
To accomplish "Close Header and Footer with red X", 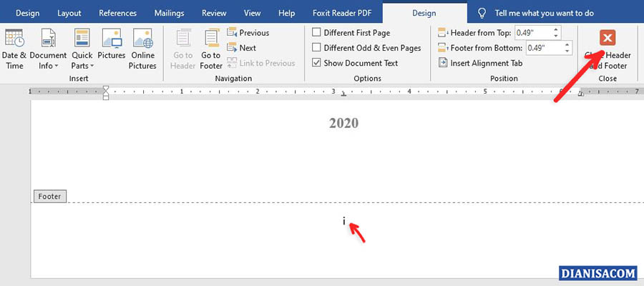I will [608, 39].
